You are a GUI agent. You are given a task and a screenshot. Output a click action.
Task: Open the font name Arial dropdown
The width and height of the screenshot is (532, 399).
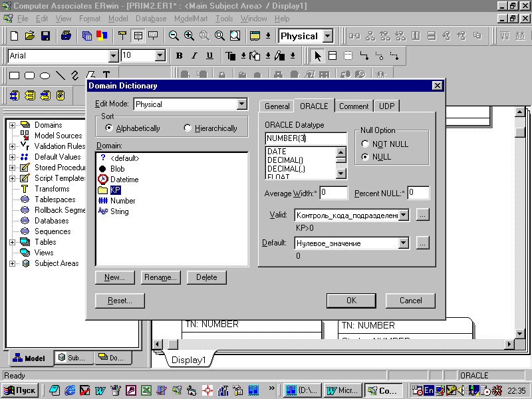[113, 56]
